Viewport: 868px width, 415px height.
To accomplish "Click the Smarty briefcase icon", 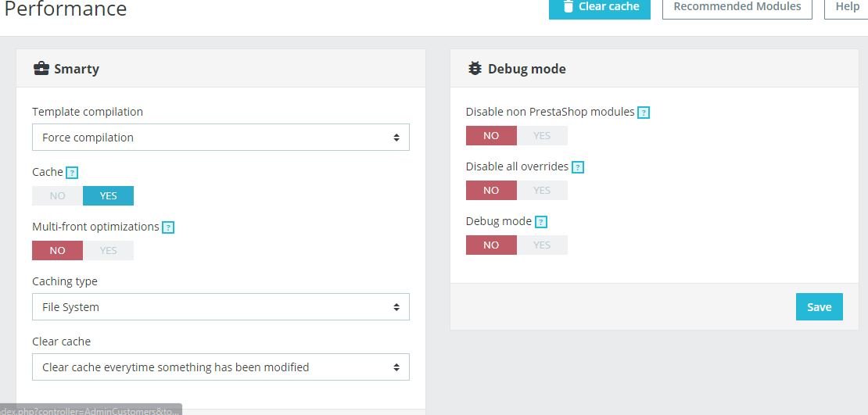I will [41, 69].
